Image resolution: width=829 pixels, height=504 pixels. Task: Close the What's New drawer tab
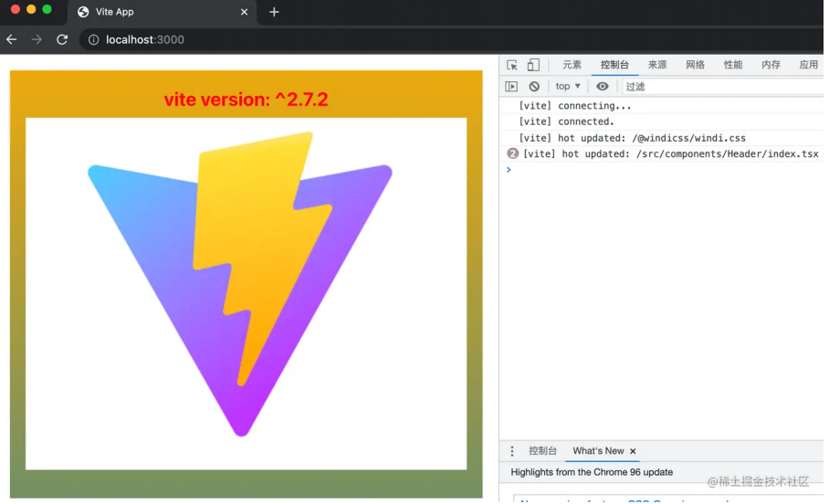tap(633, 451)
